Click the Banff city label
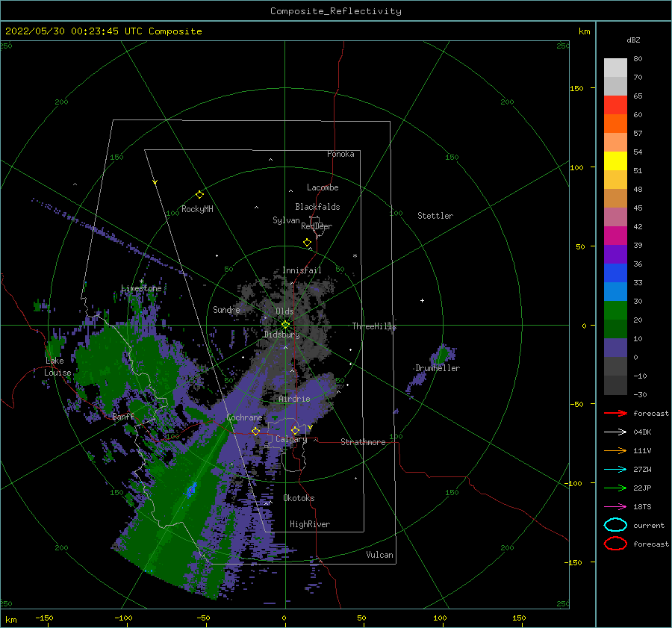This screenshot has height=628, width=672. (123, 417)
